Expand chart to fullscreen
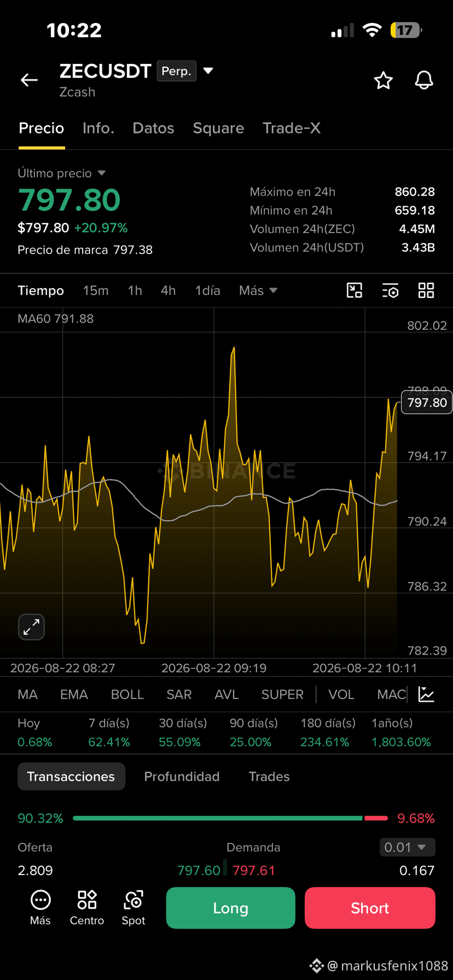 31,627
